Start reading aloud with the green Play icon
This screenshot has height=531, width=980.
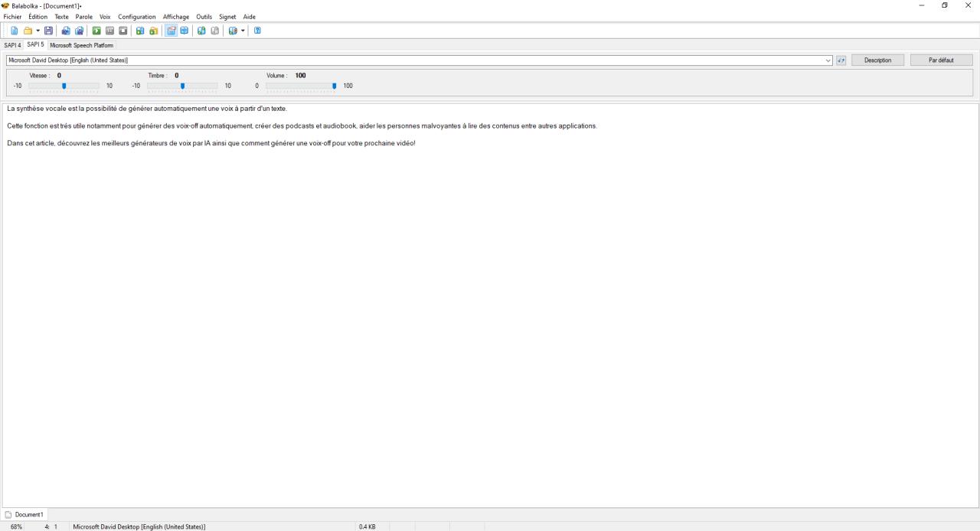(x=96, y=31)
